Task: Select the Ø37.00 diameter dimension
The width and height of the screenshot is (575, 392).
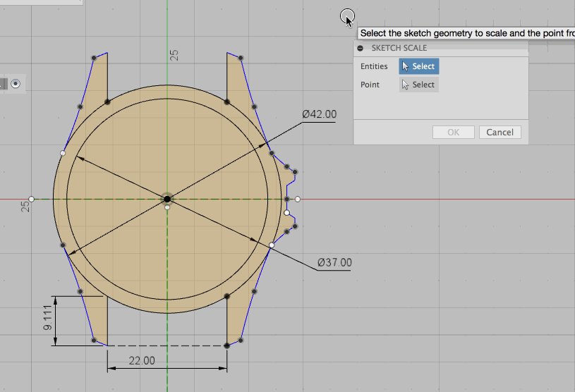Action: click(x=334, y=263)
